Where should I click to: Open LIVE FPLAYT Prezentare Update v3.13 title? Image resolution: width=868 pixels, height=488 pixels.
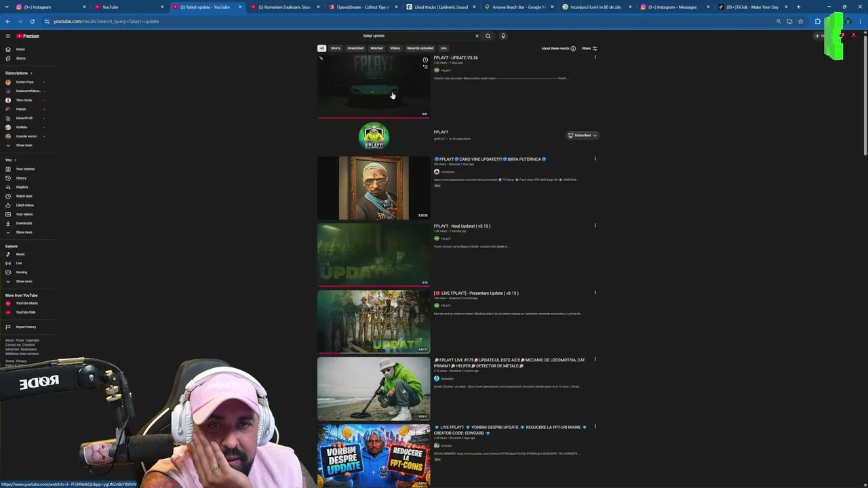coord(476,293)
